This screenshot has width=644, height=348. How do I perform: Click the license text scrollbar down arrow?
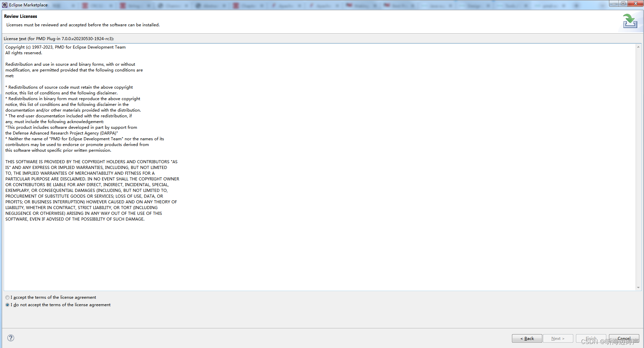638,288
